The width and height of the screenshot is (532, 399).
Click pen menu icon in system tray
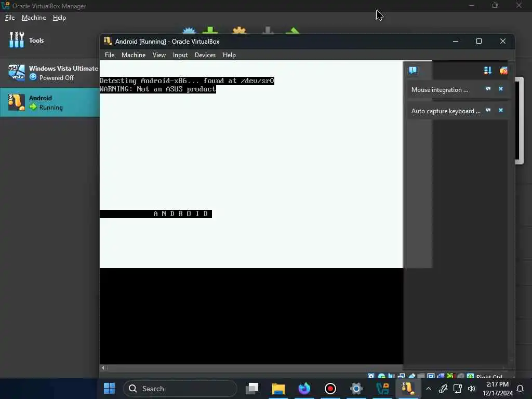[x=443, y=389]
